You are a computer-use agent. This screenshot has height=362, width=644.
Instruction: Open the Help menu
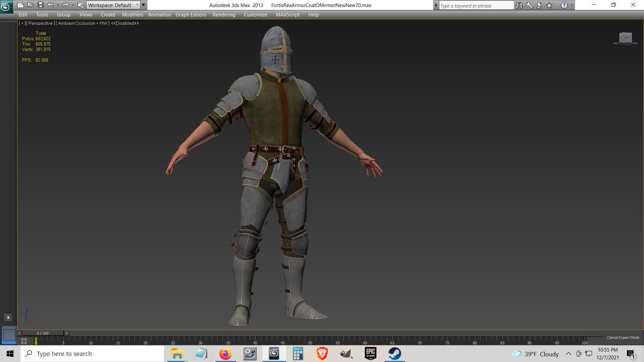coord(313,14)
